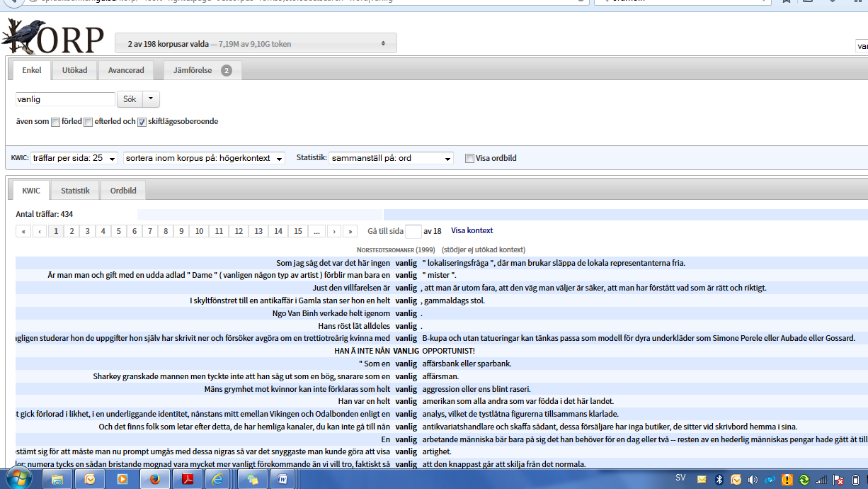Open Windows Explorer from the taskbar
868x489 pixels.
pos(57,479)
